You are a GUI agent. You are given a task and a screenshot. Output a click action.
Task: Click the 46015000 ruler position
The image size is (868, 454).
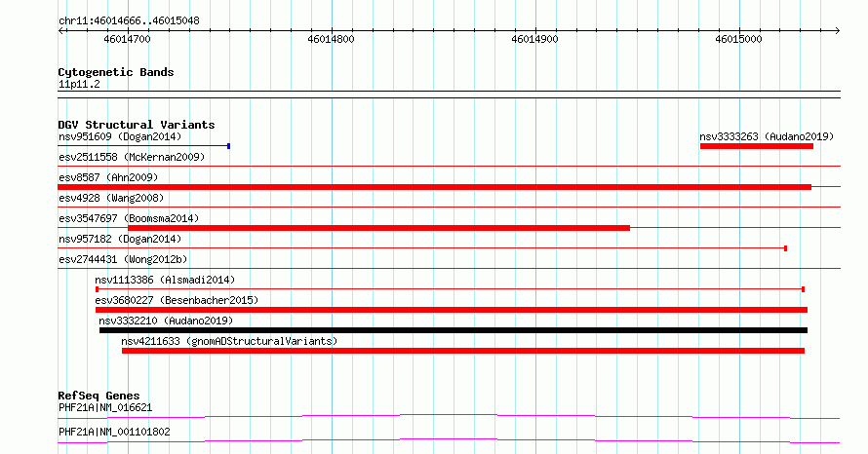[738, 39]
